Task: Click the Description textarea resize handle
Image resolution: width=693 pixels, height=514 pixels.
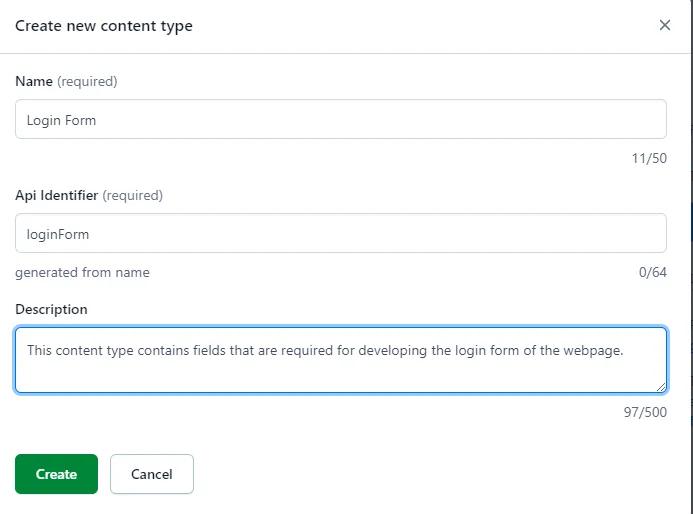Action: (660, 386)
